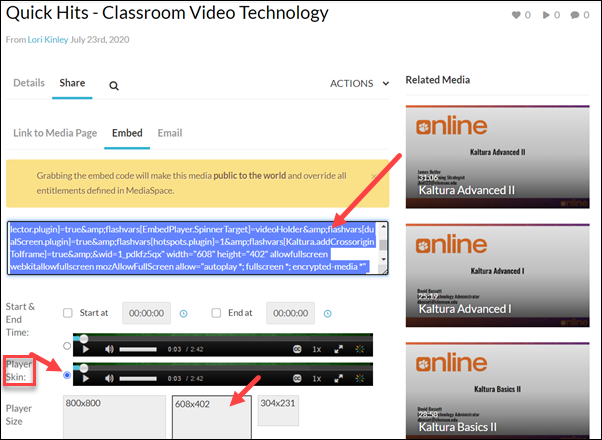Click Kaltura logo icon on second skin preview
The image size is (602, 440).
pos(360,378)
